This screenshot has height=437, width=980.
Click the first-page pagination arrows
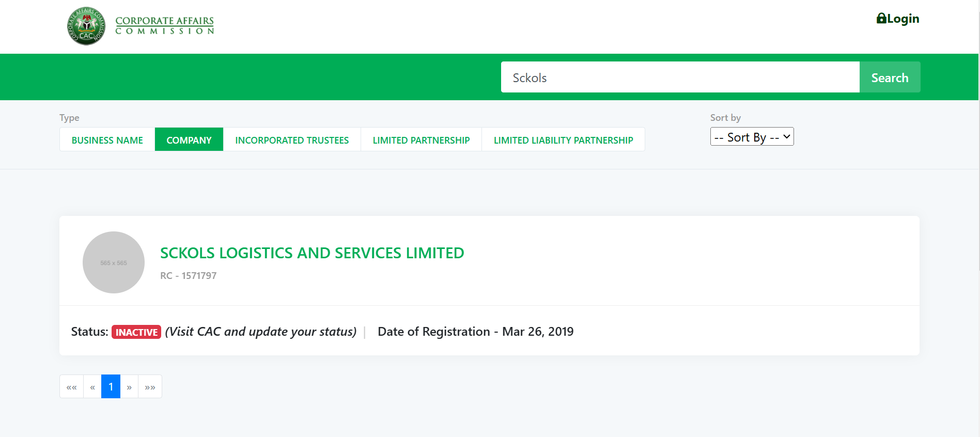71,386
